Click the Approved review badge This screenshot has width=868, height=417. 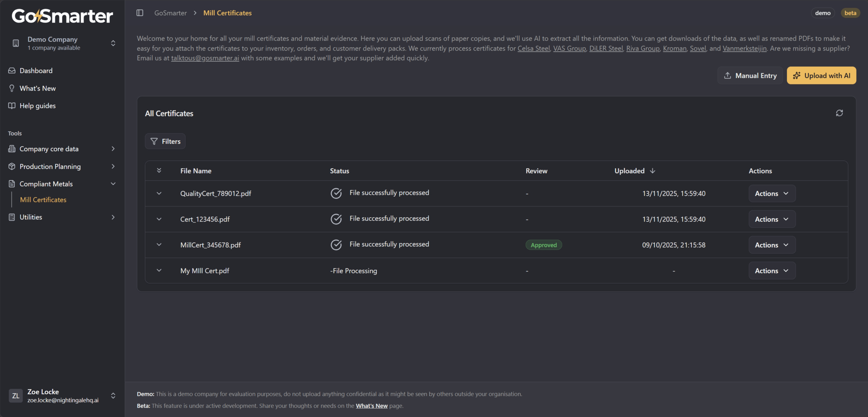(543, 245)
